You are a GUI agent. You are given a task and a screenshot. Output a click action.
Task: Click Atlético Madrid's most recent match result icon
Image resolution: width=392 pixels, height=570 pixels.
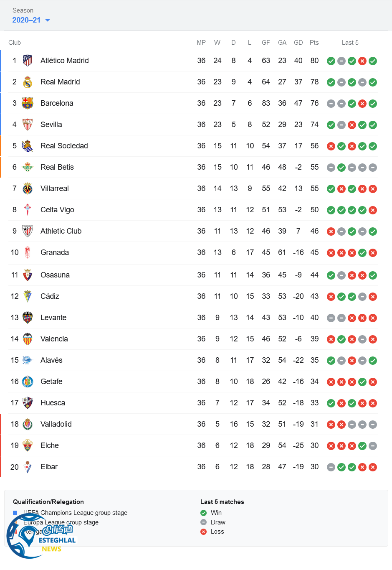coord(373,61)
